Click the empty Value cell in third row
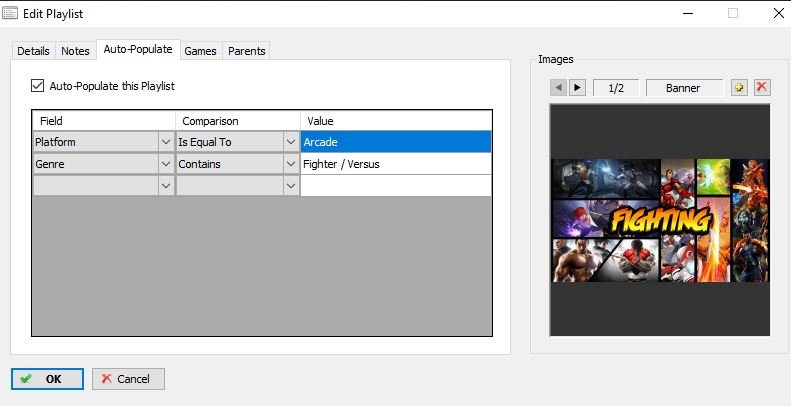This screenshot has width=791, height=406. click(396, 186)
